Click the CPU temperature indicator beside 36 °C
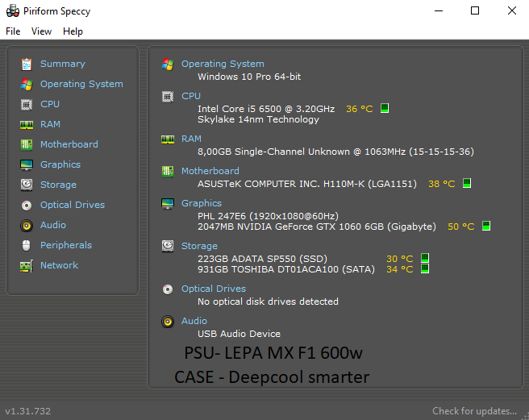 tap(385, 109)
